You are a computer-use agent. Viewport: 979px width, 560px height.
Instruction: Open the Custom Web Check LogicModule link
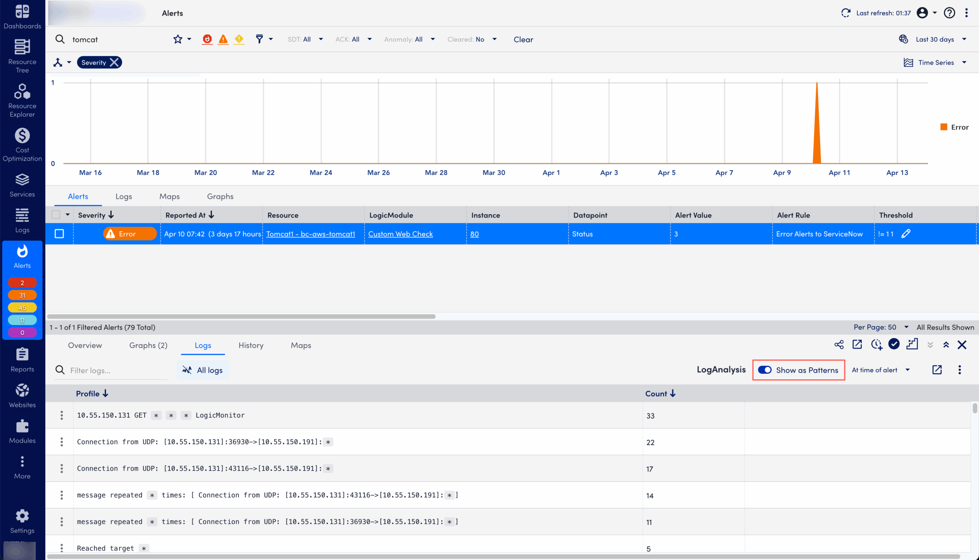400,234
